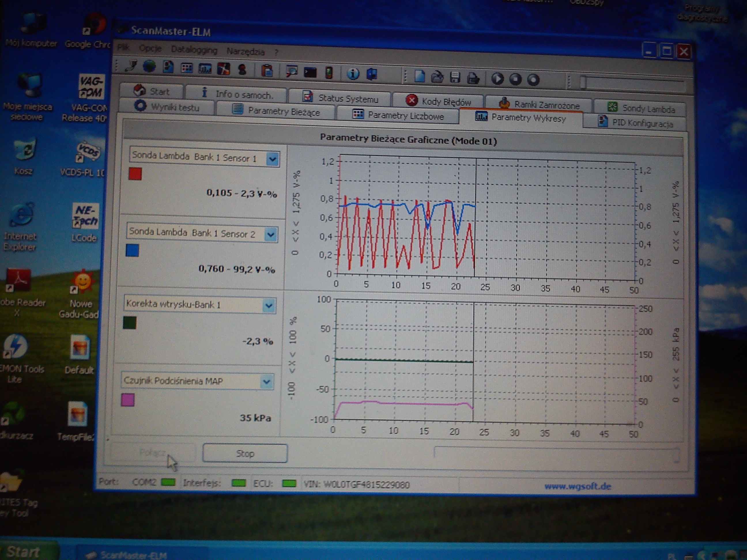Open the Sondy Lambda tab
The width and height of the screenshot is (747, 560).
pos(641,108)
